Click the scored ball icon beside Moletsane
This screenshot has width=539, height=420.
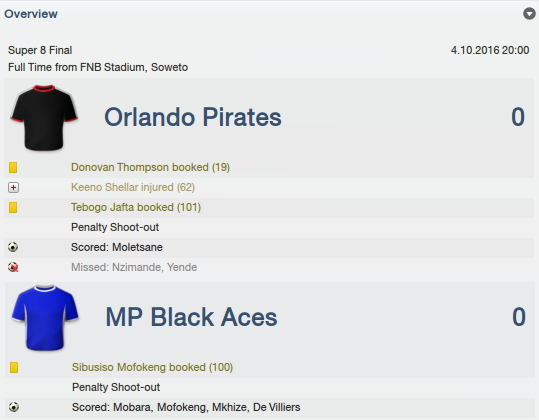point(13,247)
